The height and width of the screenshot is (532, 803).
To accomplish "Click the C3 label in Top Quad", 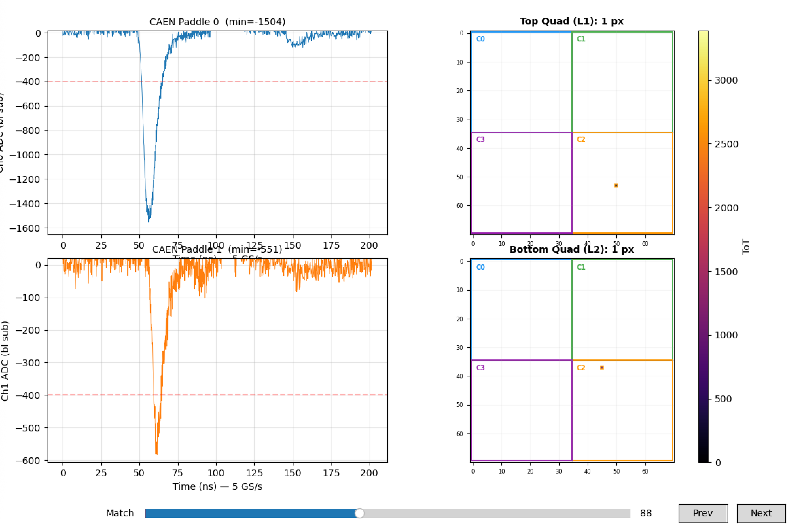I will pos(480,139).
